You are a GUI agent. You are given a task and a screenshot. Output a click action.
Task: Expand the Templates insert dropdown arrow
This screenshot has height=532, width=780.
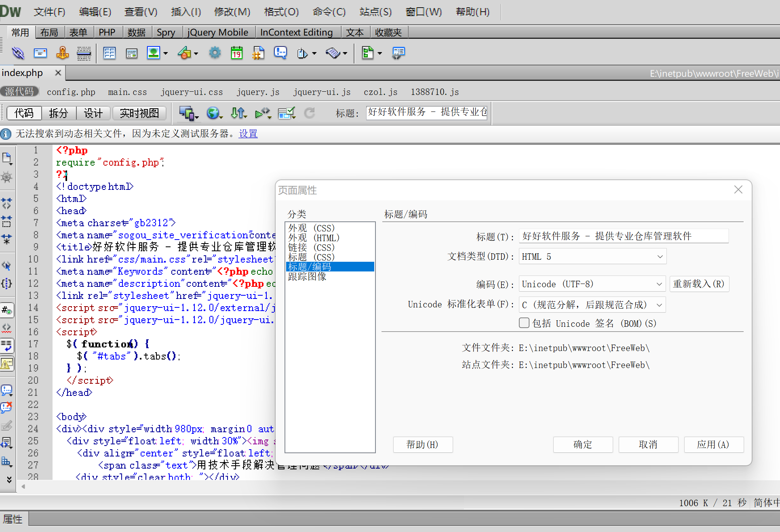(379, 53)
